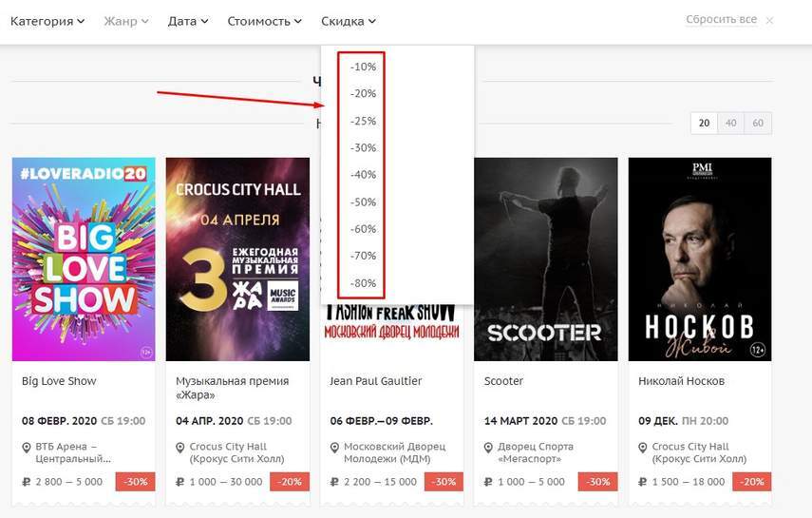The image size is (812, 518).
Task: Open the Jean Paul Gaultier event title
Action: [375, 381]
